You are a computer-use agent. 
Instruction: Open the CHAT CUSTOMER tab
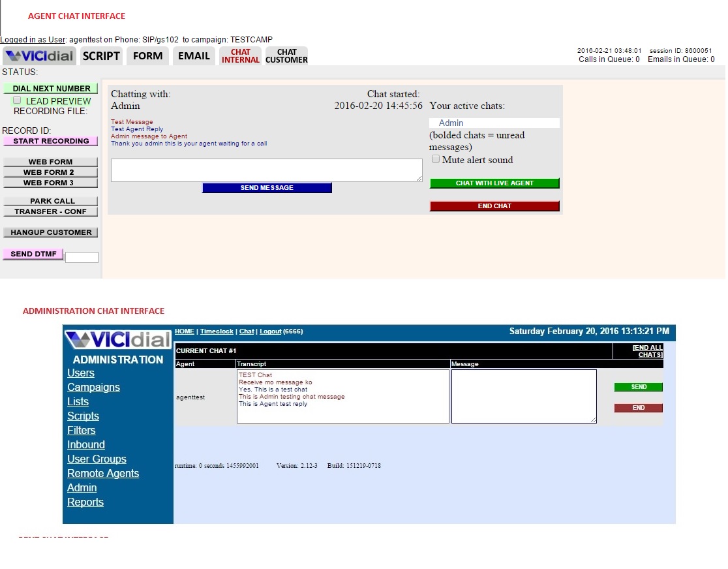286,55
